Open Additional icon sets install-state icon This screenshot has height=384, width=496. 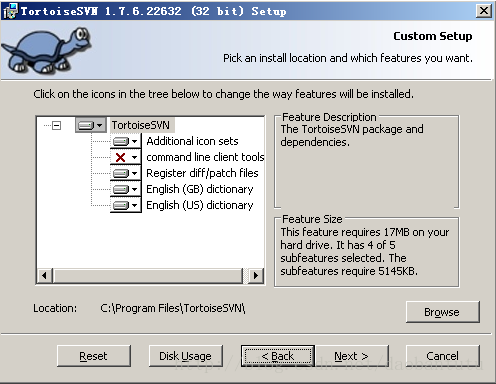(x=126, y=141)
